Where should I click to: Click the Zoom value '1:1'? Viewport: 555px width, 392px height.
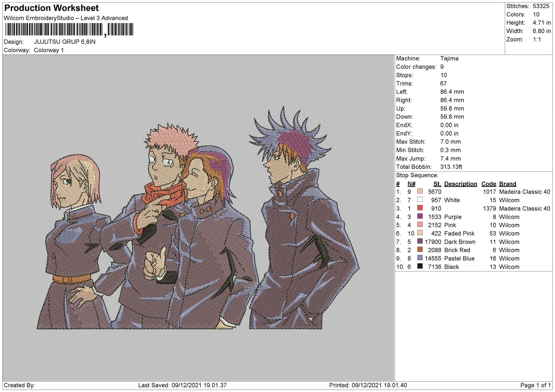[x=537, y=40]
